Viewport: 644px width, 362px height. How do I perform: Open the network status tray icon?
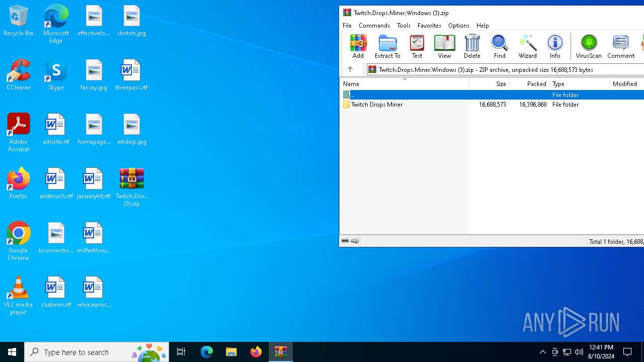click(567, 352)
